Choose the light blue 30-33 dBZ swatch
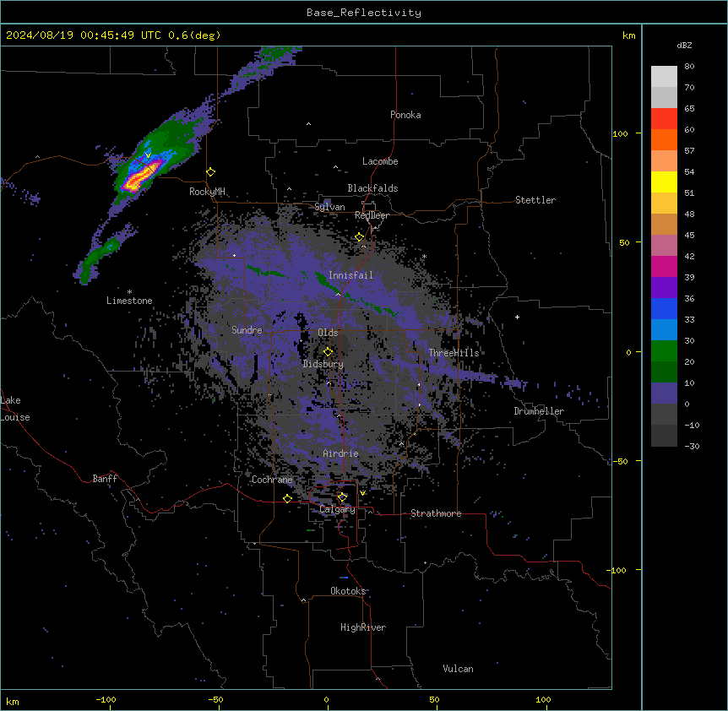The image size is (728, 711). point(664,329)
